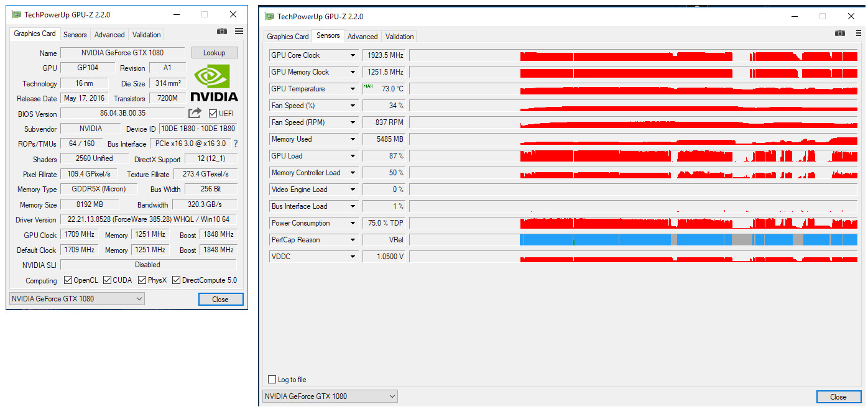Viewport: 868px width, 412px height.
Task: Toggle the DirectCompute 5.0 checkbox
Action: click(177, 280)
